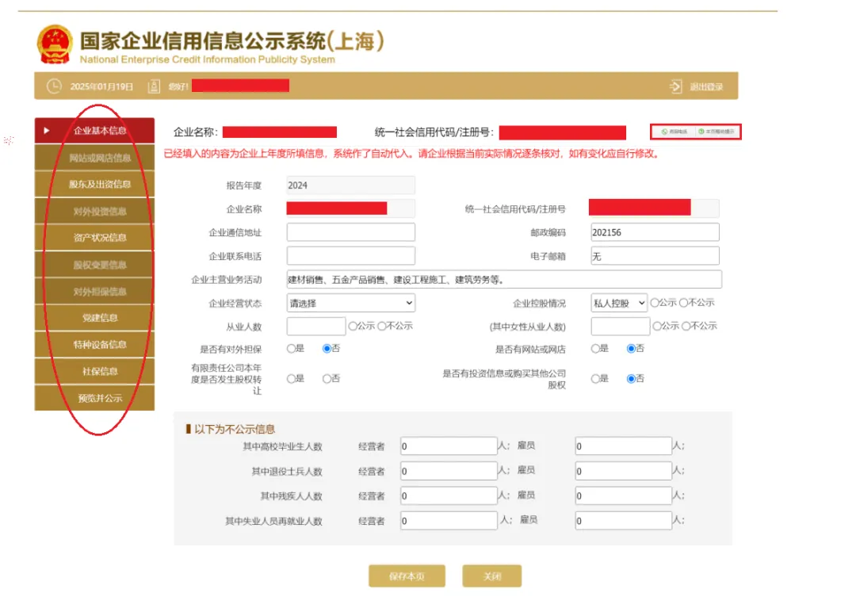Viewport: 856px width, 616px height.
Task: Focus the 企业通信地址 input field
Action: click(350, 232)
